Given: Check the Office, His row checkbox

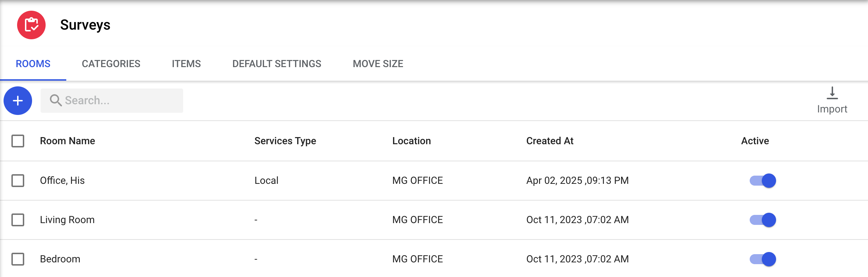Looking at the screenshot, I should point(18,181).
